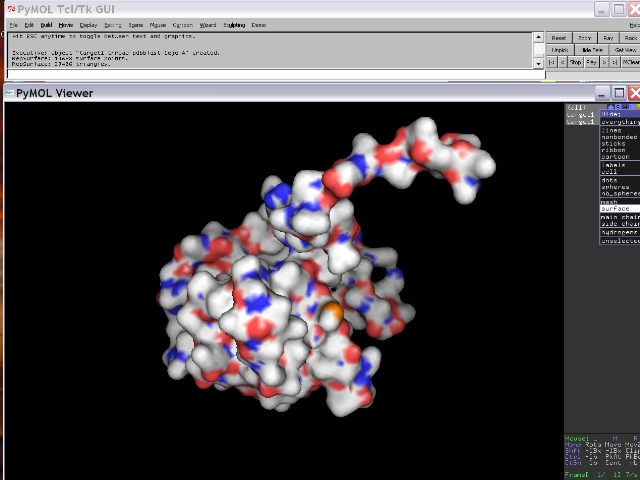Open the Wizard menu

[x=207, y=25]
